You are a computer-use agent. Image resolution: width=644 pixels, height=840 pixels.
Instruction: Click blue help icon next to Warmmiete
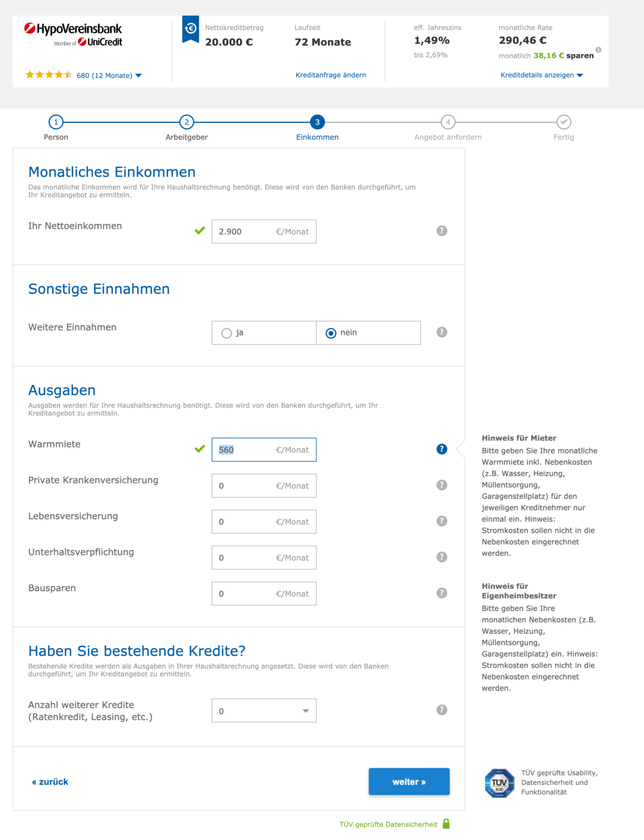(442, 449)
